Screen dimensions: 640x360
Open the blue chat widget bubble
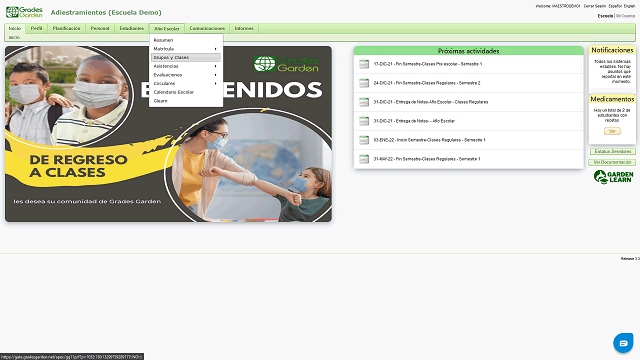click(x=623, y=343)
